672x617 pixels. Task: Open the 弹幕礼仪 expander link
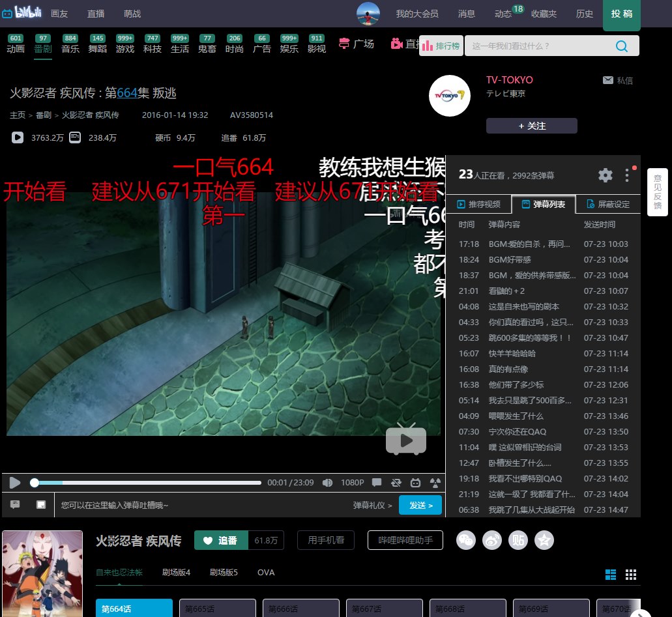(x=372, y=504)
